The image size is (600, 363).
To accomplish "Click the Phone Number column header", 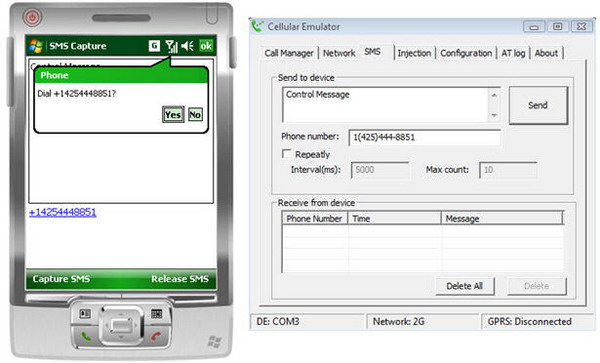I will pos(315,218).
